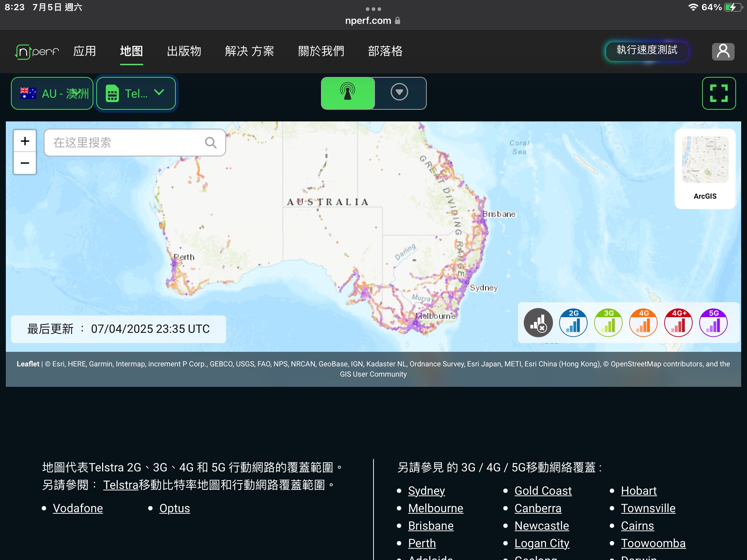Click the Perth label on map
The height and width of the screenshot is (560, 747).
pyautogui.click(x=184, y=257)
